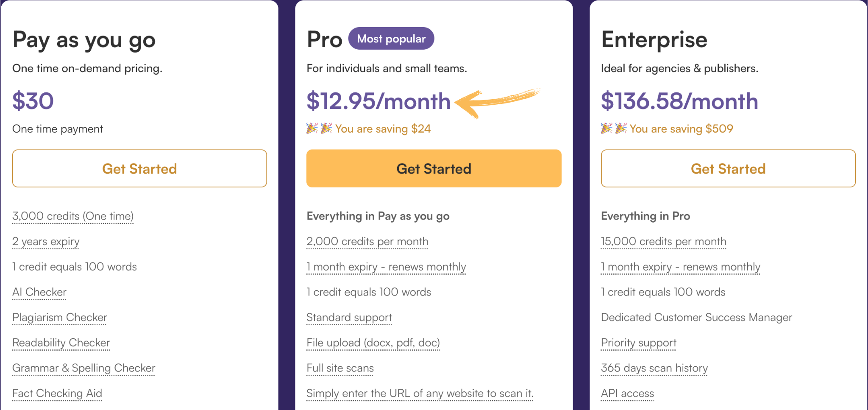This screenshot has height=410, width=868.
Task: Select the Readability Checker item
Action: [x=61, y=343]
